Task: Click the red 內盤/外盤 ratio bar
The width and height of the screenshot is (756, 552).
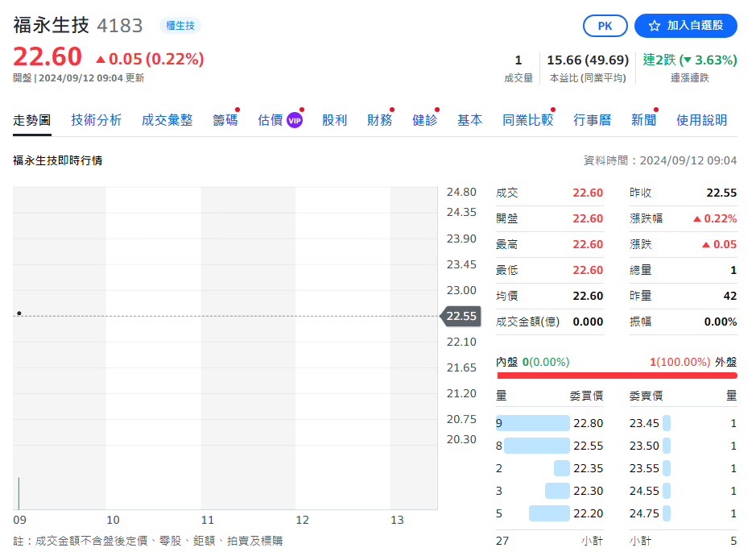Action: tap(617, 376)
